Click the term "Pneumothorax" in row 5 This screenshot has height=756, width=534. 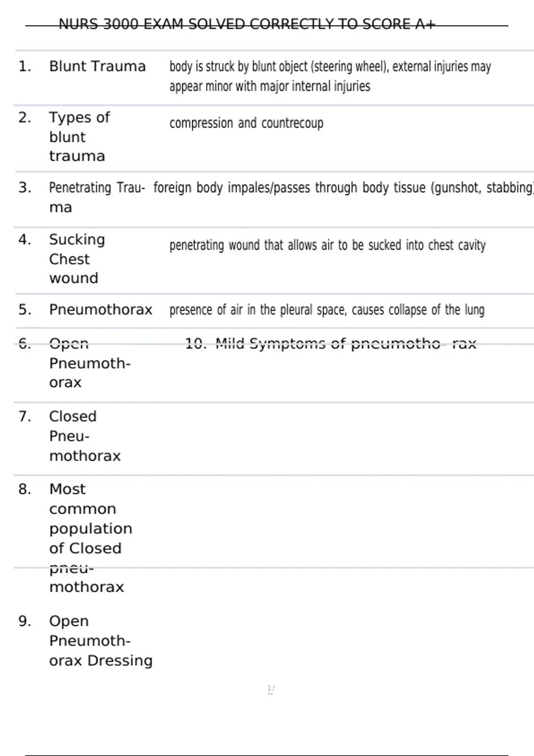(x=101, y=310)
